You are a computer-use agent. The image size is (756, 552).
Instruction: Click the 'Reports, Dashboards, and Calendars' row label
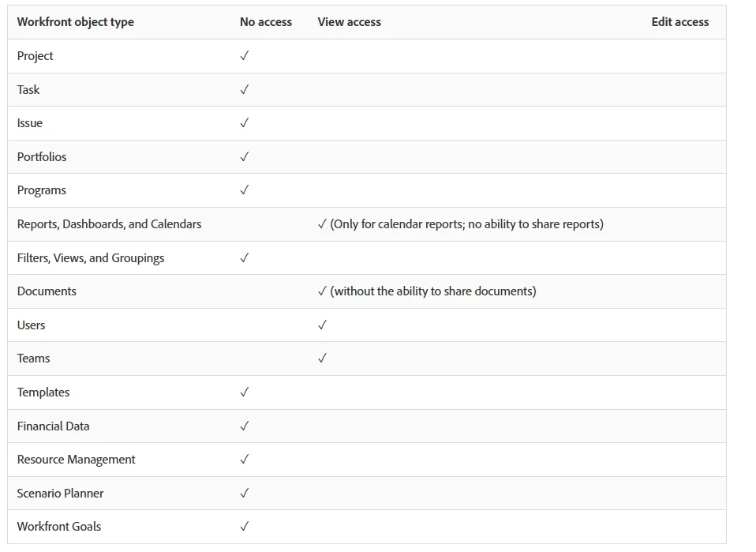(x=109, y=224)
